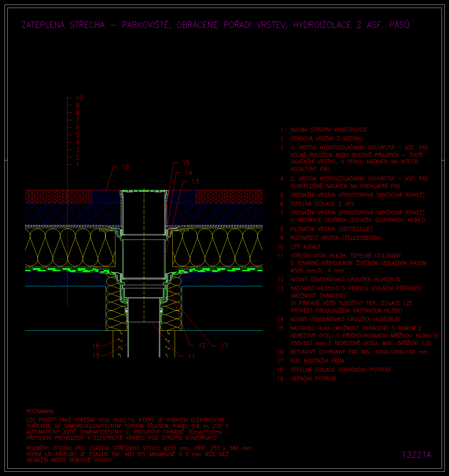
Task: Pick legend entry TEPELNÁ IZOLACE Z XPS
Action: coord(322,204)
